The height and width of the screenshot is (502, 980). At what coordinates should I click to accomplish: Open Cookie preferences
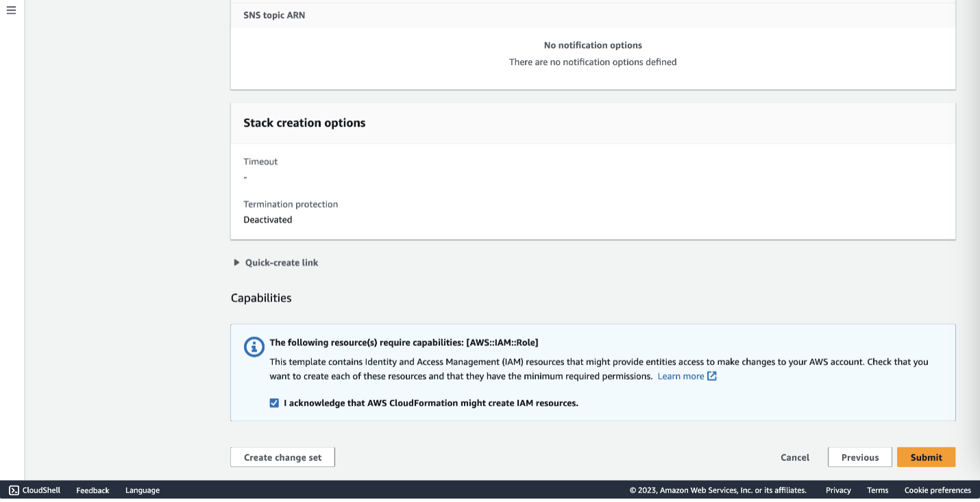coord(938,490)
